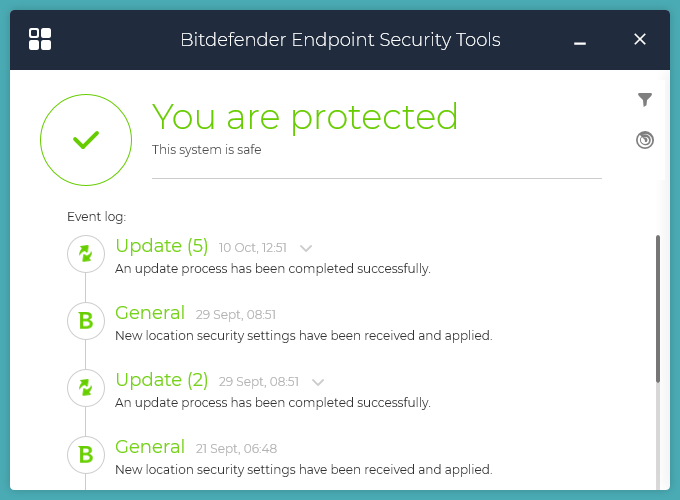
Task: Click the event log filter funnel icon
Action: (x=645, y=99)
